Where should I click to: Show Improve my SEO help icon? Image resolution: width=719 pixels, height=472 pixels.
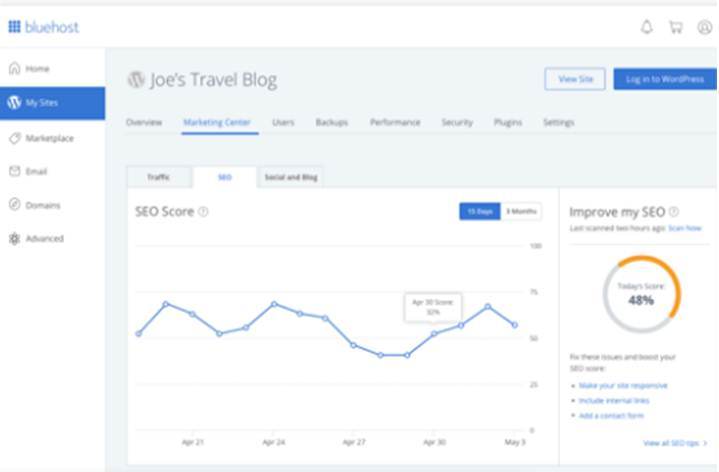pyautogui.click(x=674, y=211)
